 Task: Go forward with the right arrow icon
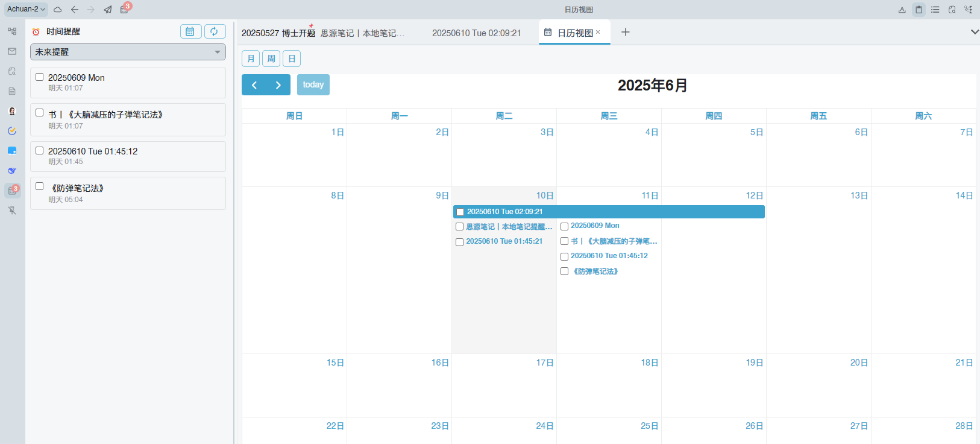(91, 10)
